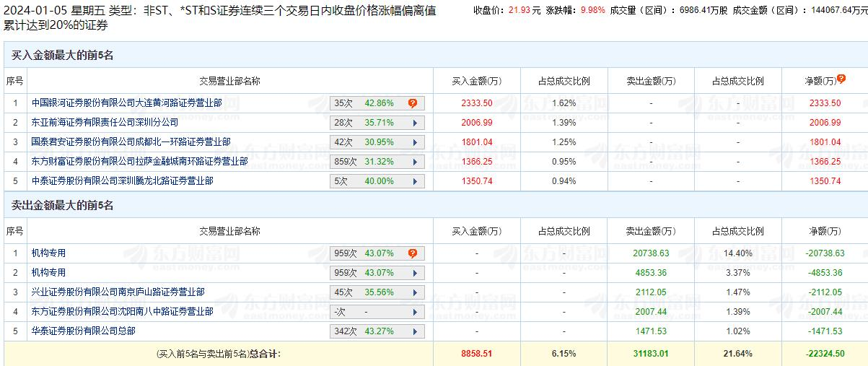Click the question mark icon in first 机构专用 row

(413, 253)
